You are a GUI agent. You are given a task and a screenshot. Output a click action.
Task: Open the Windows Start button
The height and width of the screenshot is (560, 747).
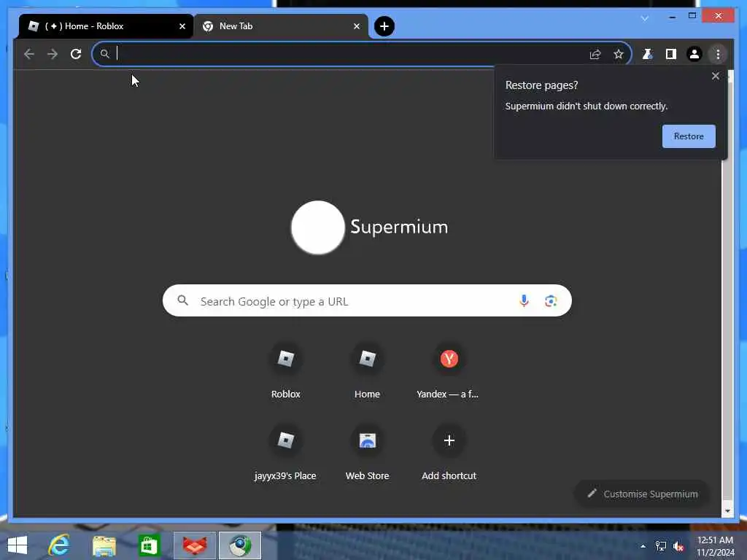18,545
